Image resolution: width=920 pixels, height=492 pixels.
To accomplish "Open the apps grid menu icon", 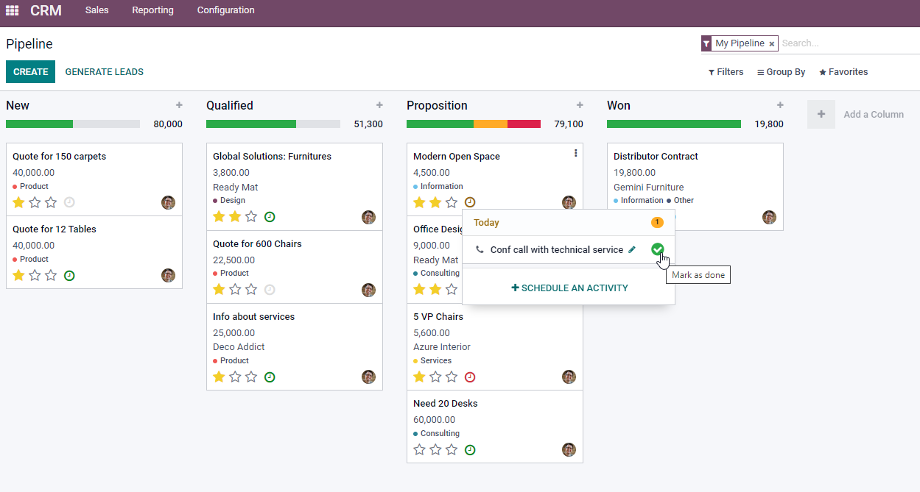I will (x=12, y=11).
